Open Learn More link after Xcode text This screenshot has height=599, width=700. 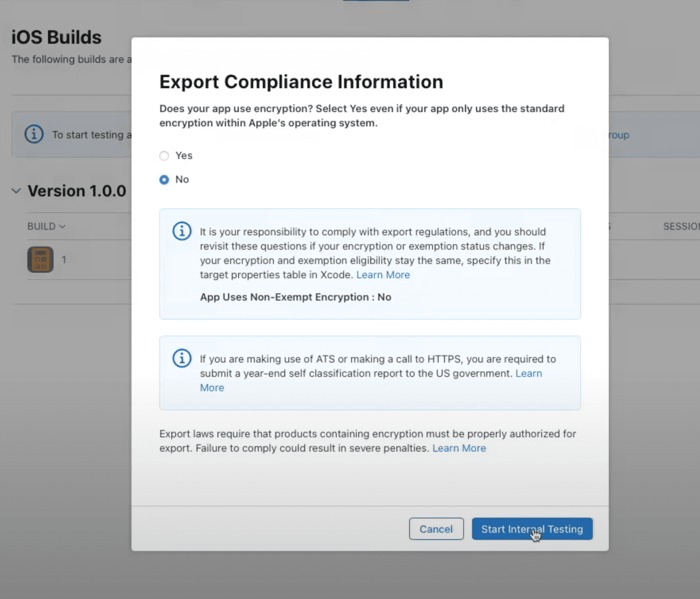tap(383, 275)
